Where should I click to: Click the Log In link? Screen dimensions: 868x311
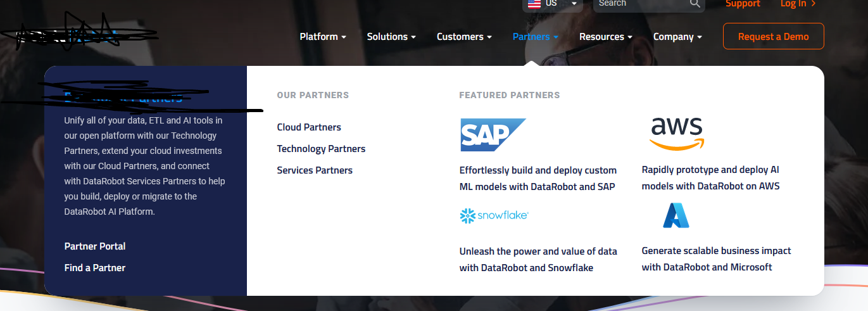[x=797, y=4]
